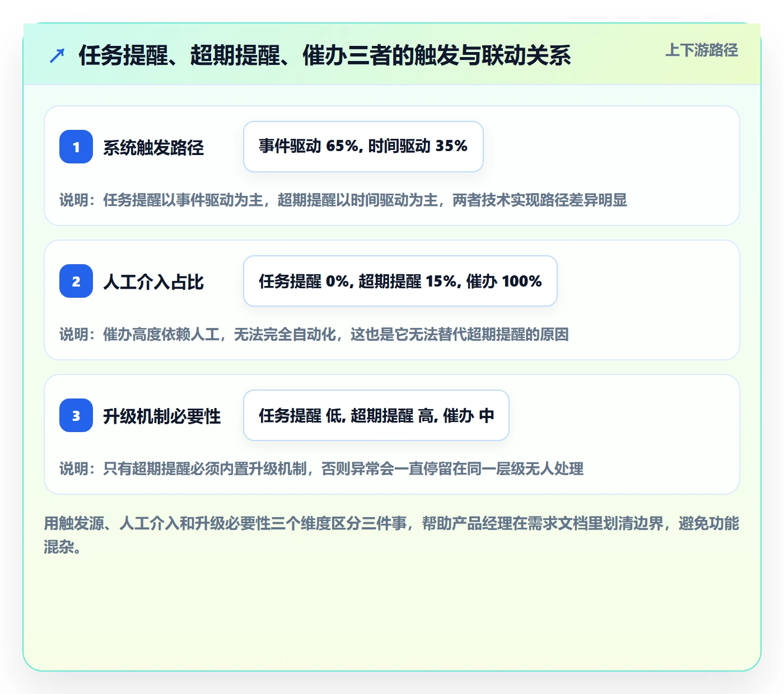Click the 上下游路径 tag in the header
The width and height of the screenshot is (784, 694).
click(702, 50)
